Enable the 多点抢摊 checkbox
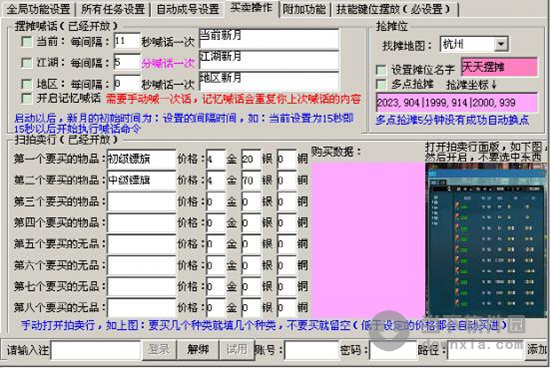This screenshot has width=550, height=368. click(x=381, y=84)
